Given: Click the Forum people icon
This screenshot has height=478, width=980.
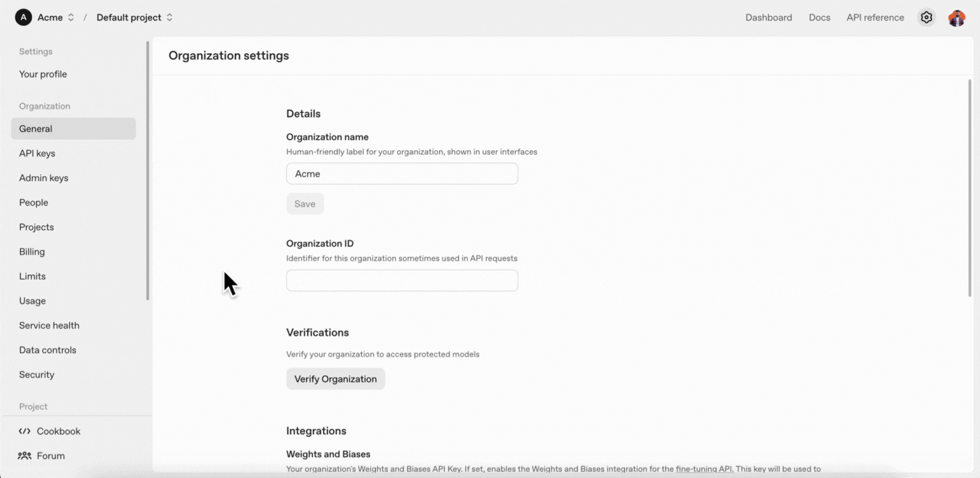Looking at the screenshot, I should [25, 456].
